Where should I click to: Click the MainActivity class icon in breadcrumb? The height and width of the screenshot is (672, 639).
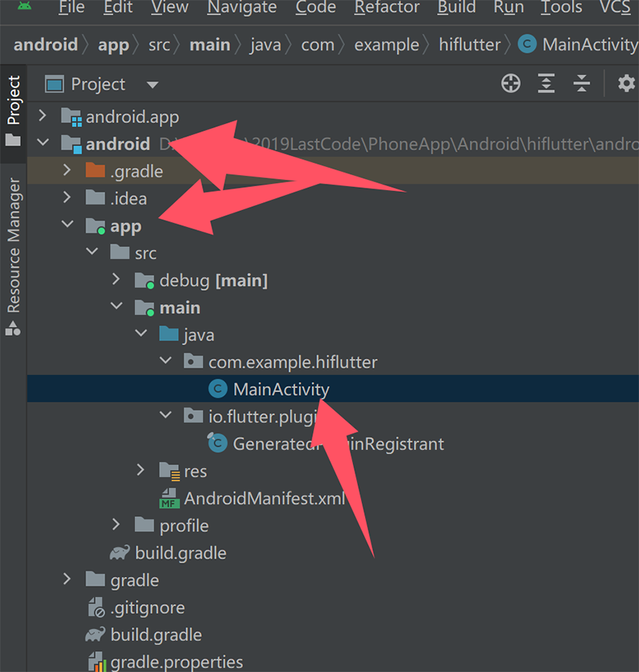point(527,44)
